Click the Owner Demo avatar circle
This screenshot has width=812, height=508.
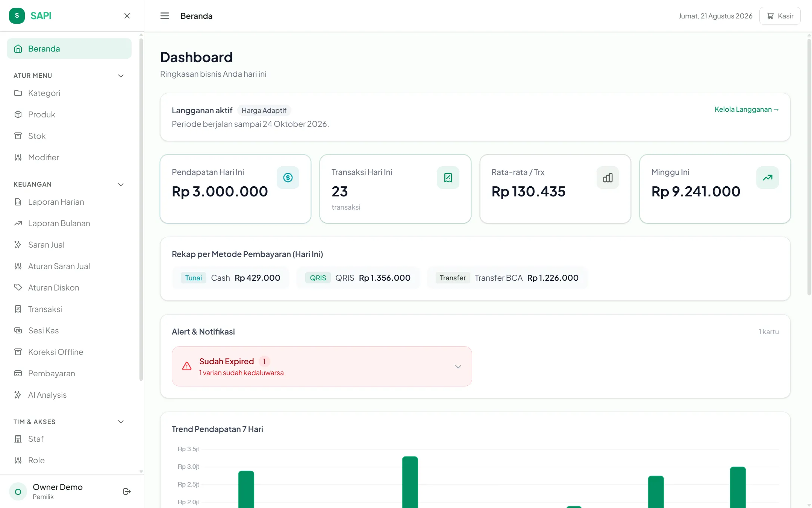[x=18, y=491]
